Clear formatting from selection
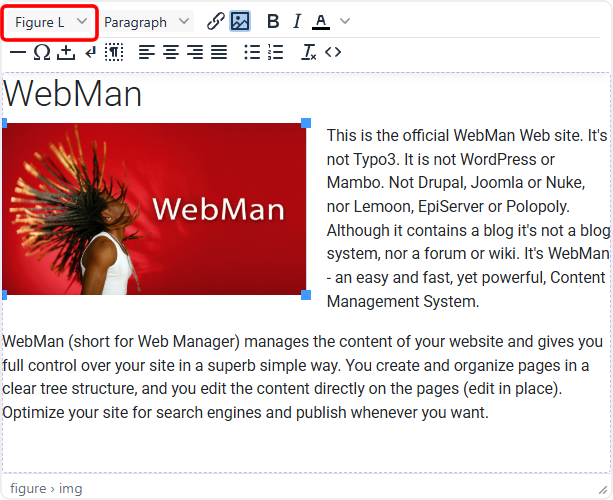 point(309,52)
